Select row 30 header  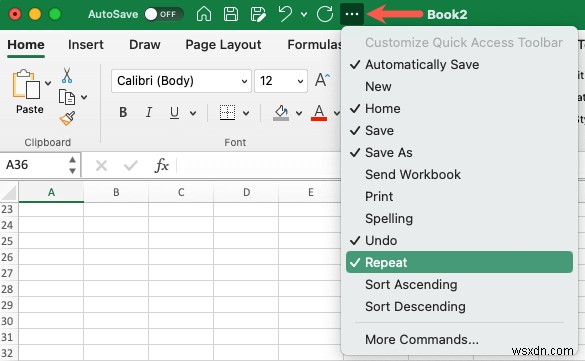pos(9,321)
